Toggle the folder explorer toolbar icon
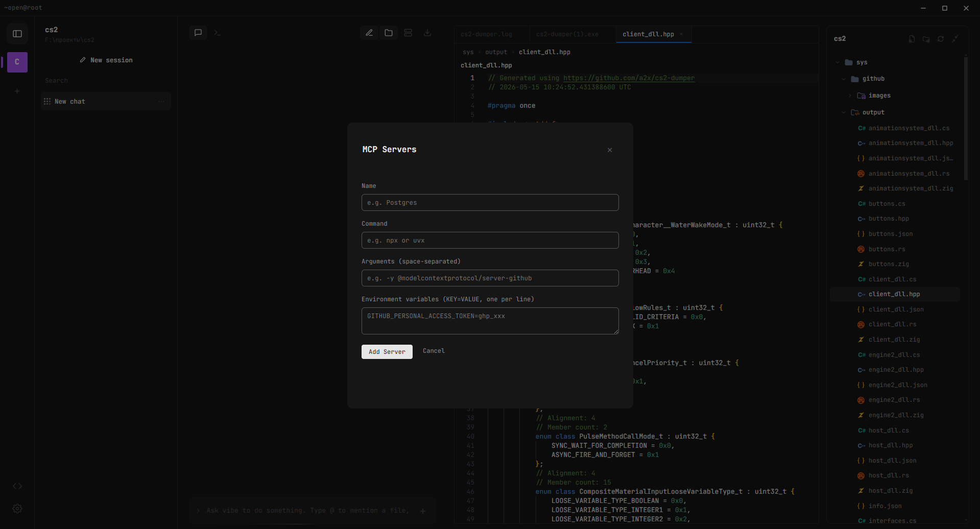Screen dimensions: 980x529 pos(389,33)
